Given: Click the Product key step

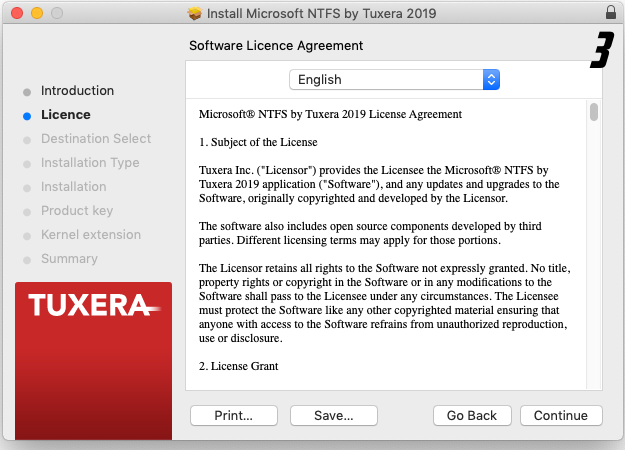Looking at the screenshot, I should (77, 210).
